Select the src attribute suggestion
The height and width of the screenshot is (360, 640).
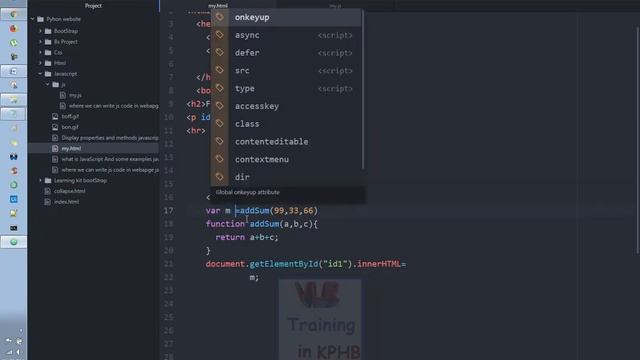click(x=286, y=71)
